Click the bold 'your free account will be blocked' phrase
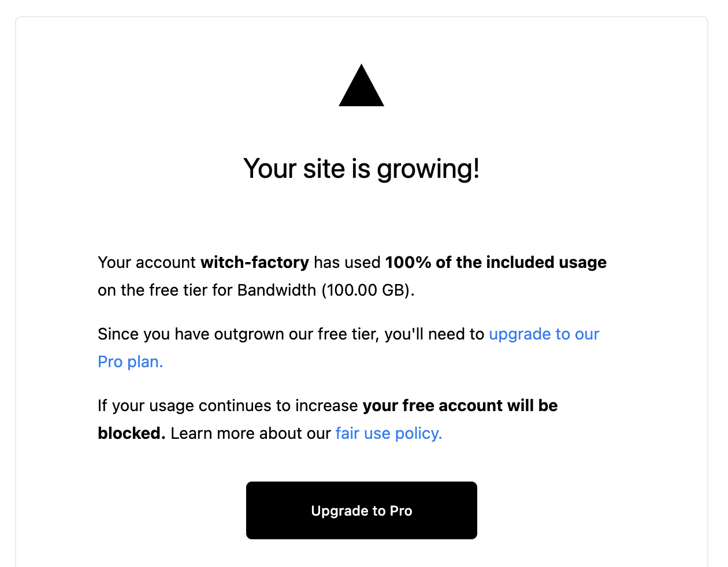The height and width of the screenshot is (567, 728). 459,405
